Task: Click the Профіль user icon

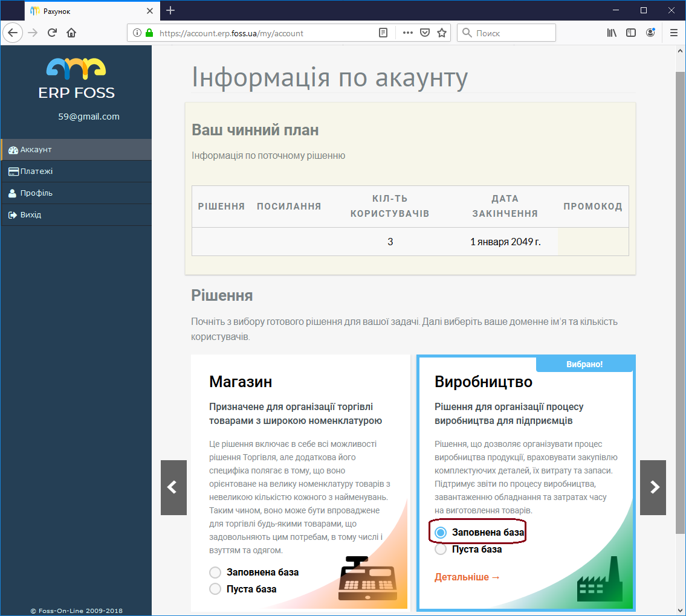Action: pyautogui.click(x=13, y=193)
